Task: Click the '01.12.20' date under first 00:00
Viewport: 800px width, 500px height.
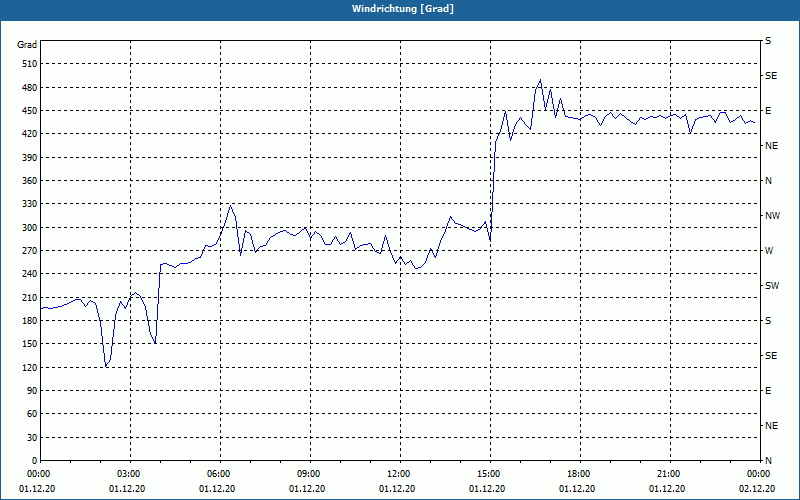Action: point(37,489)
